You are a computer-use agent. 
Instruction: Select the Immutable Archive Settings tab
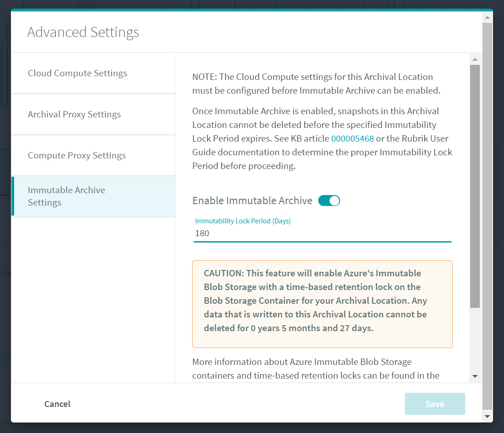pyautogui.click(x=67, y=196)
